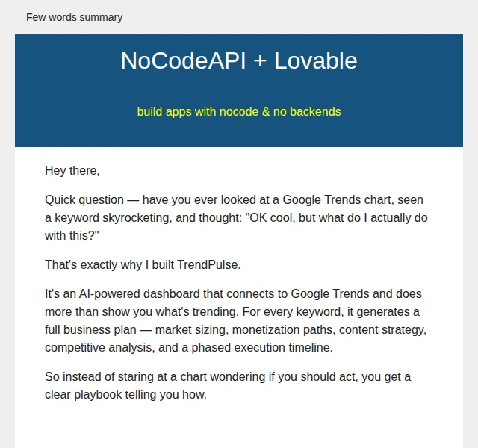Click the phrase "Quick question"
Screen dimensions: 478x448
84,200
